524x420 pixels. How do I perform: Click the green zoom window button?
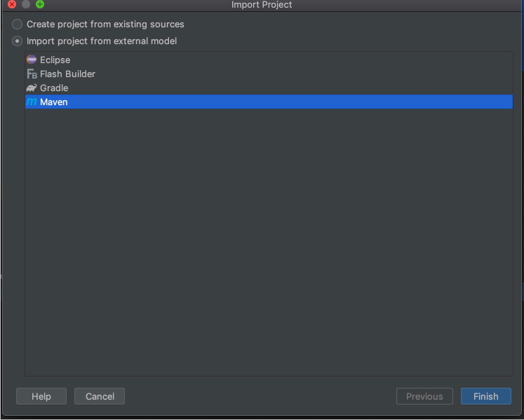40,4
